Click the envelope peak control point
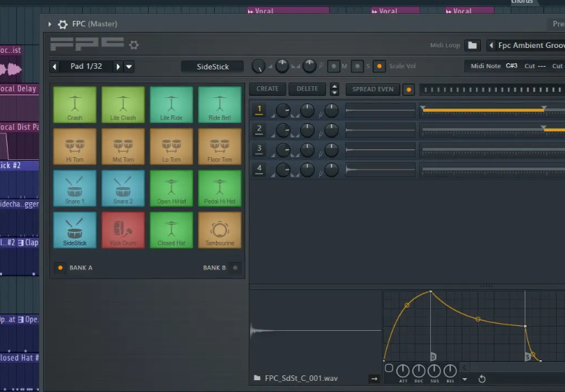This screenshot has width=565, height=392. 431,291
